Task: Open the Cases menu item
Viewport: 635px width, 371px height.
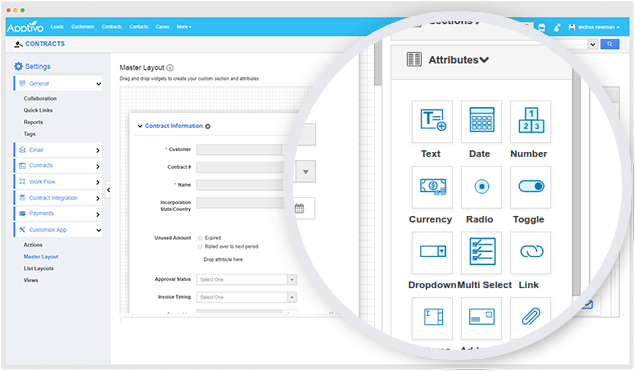Action: (x=162, y=27)
